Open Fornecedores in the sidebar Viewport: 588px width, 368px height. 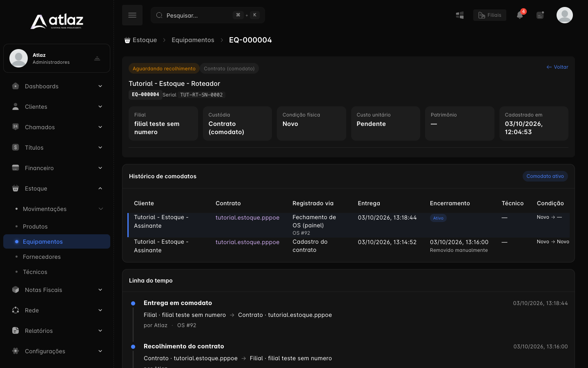coord(42,257)
